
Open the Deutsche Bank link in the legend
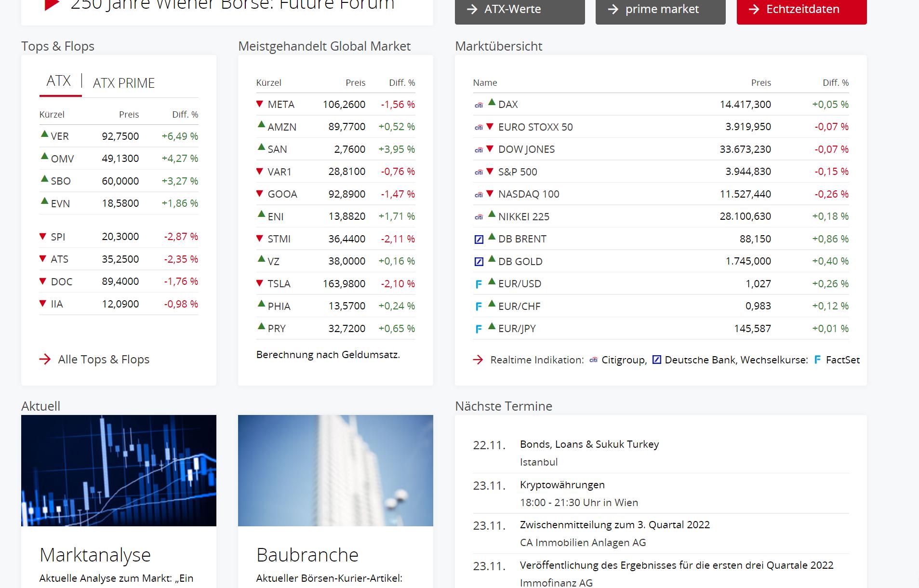(x=700, y=360)
